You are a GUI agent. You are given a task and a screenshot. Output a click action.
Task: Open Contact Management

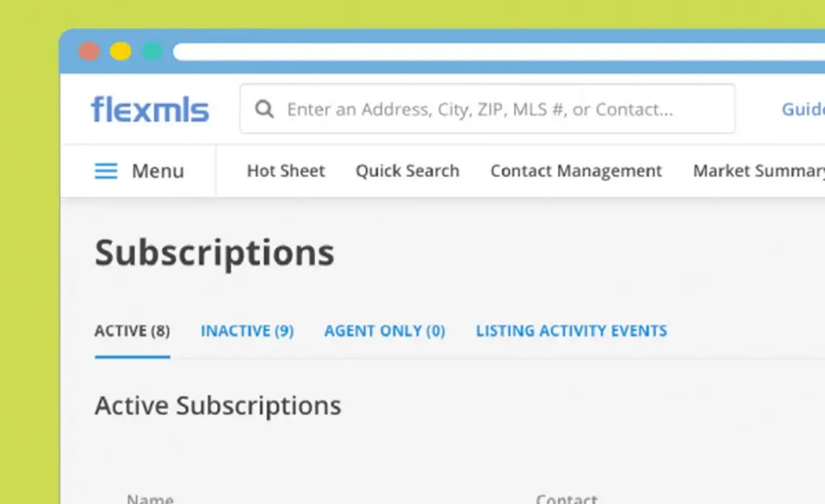click(576, 171)
